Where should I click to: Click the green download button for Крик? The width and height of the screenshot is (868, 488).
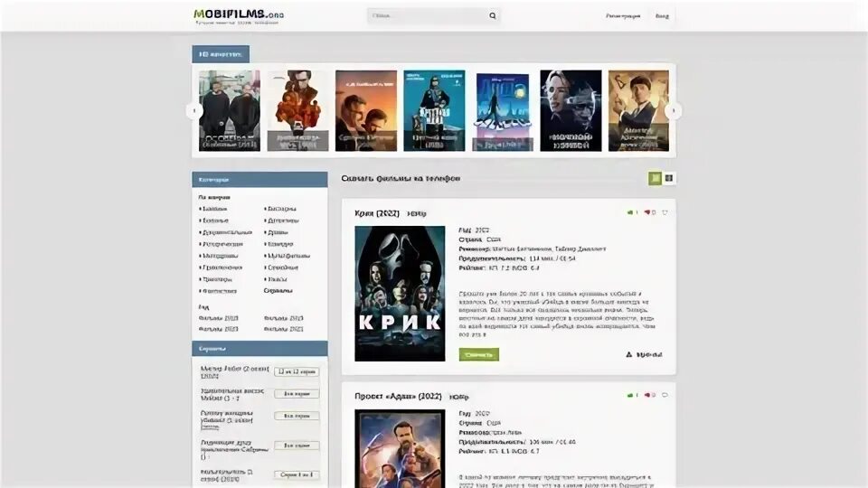(x=479, y=354)
